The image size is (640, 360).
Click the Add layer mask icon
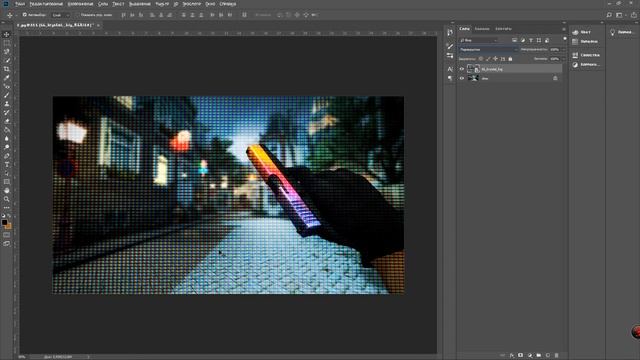coord(520,356)
